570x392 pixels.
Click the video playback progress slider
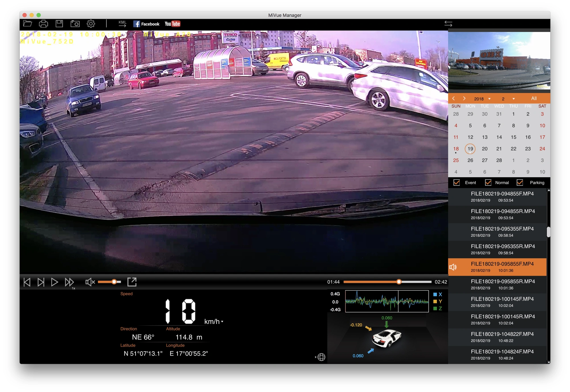(x=387, y=282)
